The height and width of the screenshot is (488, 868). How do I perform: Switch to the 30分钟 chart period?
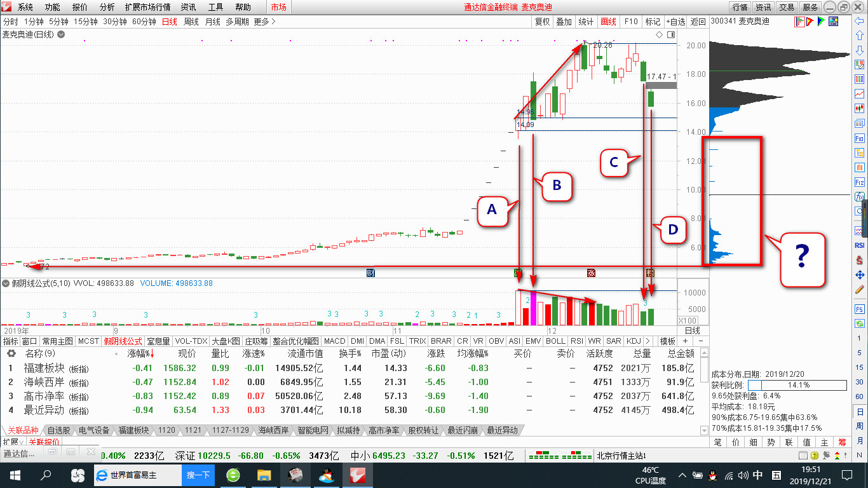pyautogui.click(x=115, y=22)
